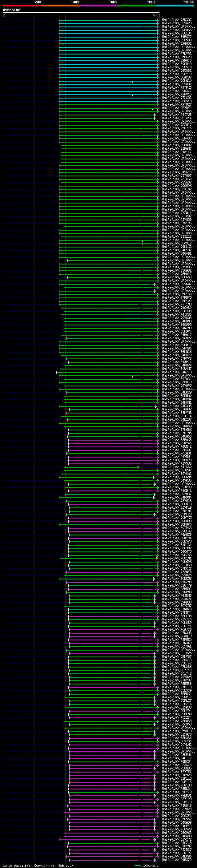Select hit label UniRef100_C5YDY2
Viewport: 197px width, 868px height.
pyautogui.click(x=176, y=108)
